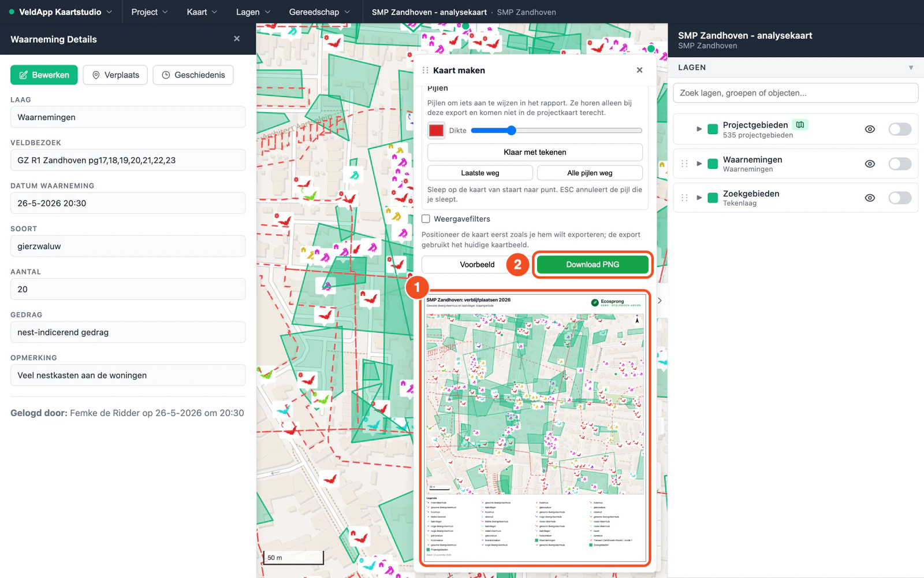Open the Kaart menu
This screenshot has width=924, height=578.
click(x=202, y=12)
